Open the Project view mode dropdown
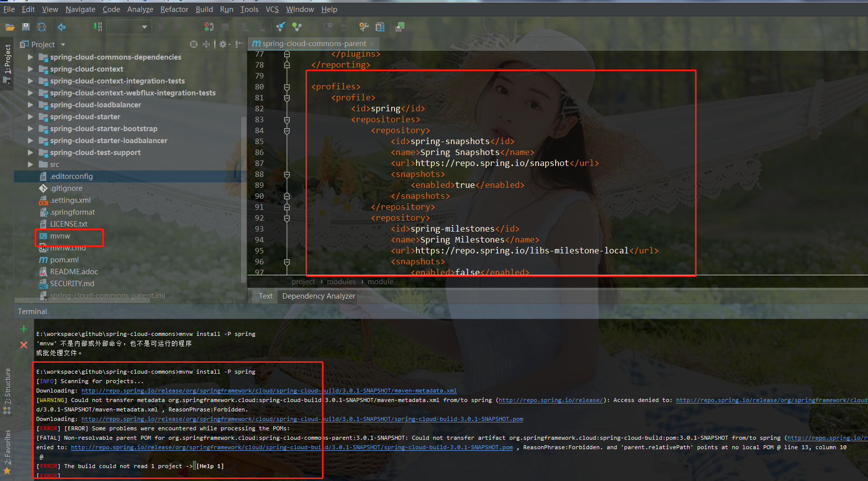The height and width of the screenshot is (481, 868). [x=63, y=45]
